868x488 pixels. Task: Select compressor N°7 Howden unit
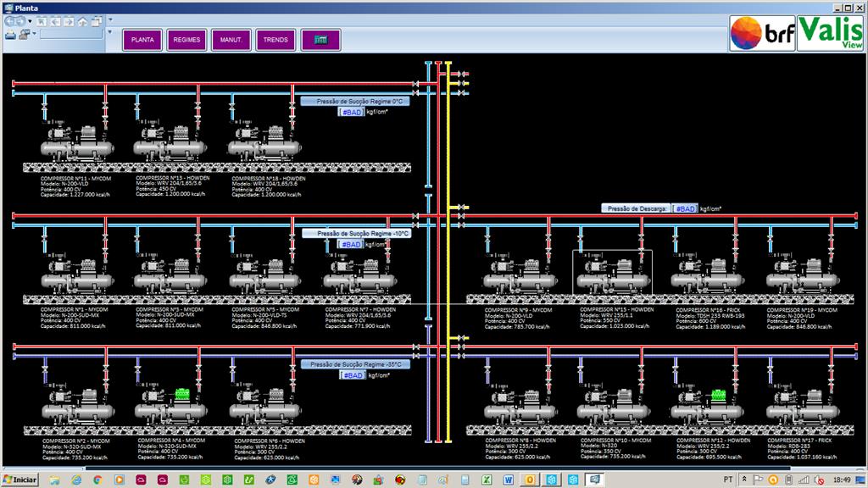click(359, 274)
